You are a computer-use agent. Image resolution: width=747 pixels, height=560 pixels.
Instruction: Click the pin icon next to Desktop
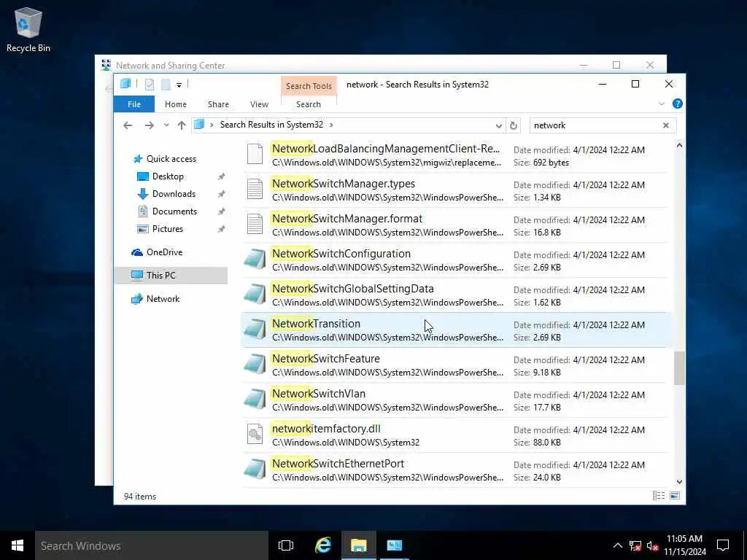coord(221,176)
